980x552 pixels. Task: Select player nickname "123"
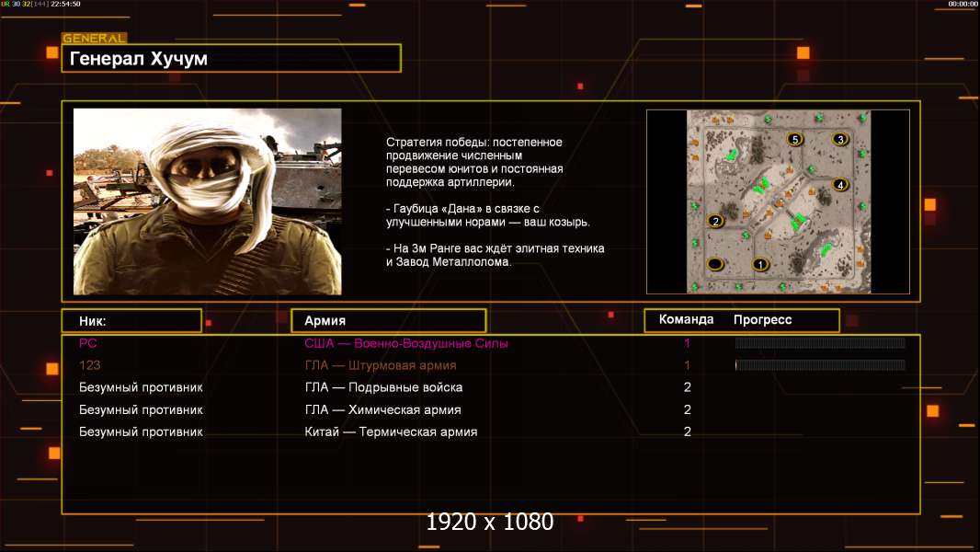89,365
